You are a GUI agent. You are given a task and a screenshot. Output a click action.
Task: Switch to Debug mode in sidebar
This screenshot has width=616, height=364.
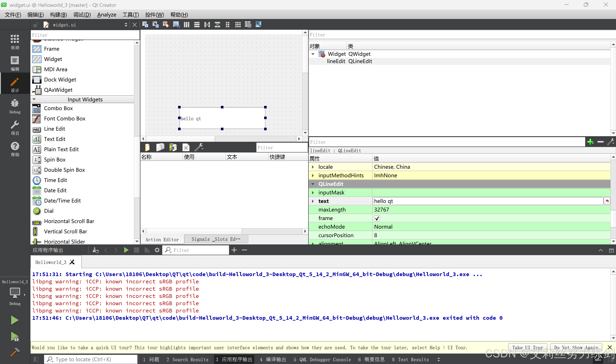point(15,106)
